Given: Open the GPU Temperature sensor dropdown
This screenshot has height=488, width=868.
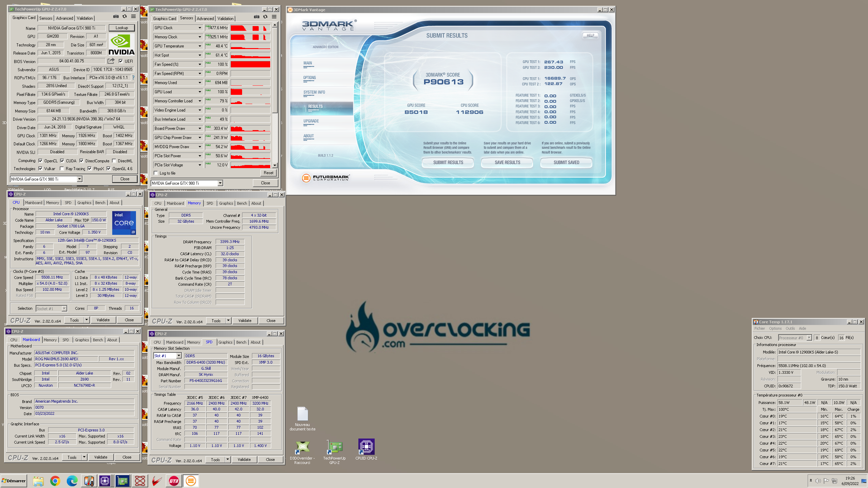Looking at the screenshot, I should (200, 46).
